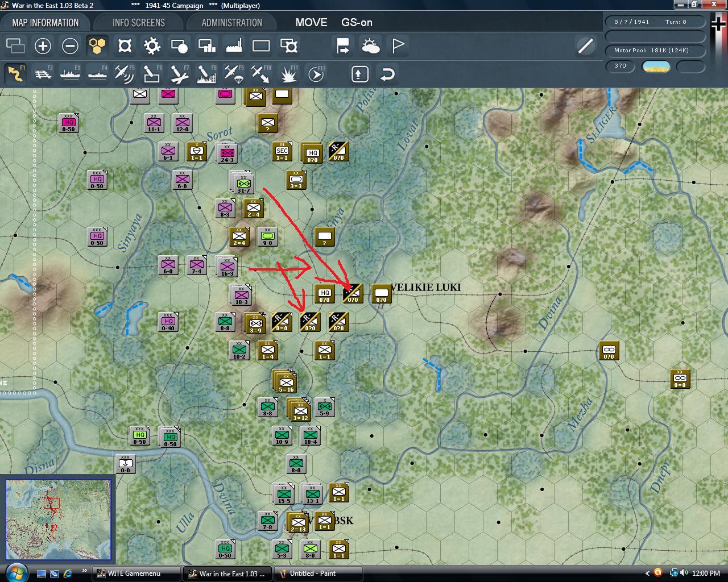Screen dimensions: 728x582
Task: Click the blue and yellow weather indicator
Action: pos(656,66)
